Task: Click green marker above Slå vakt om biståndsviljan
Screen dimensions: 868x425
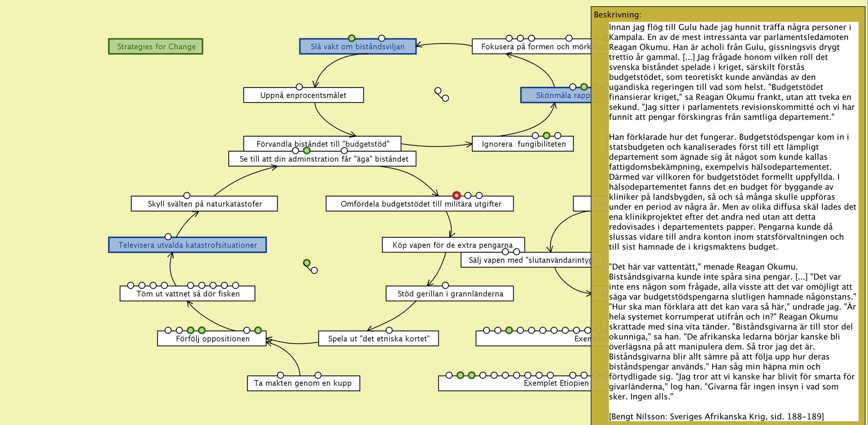Action: [x=352, y=38]
